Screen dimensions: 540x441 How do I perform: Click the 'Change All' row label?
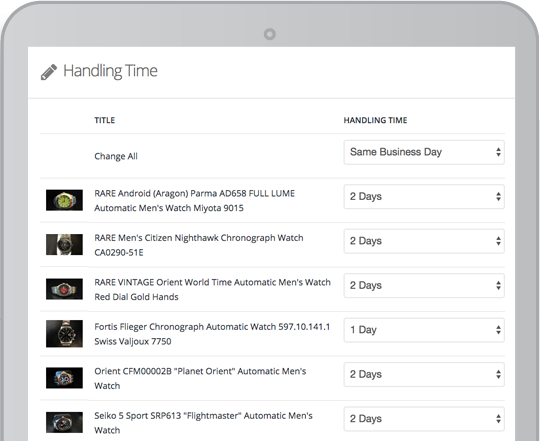pos(116,156)
